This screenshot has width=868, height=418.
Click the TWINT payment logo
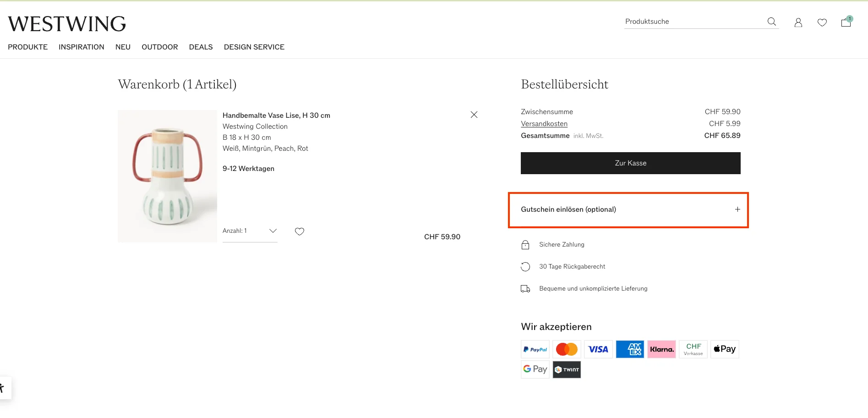(x=567, y=369)
